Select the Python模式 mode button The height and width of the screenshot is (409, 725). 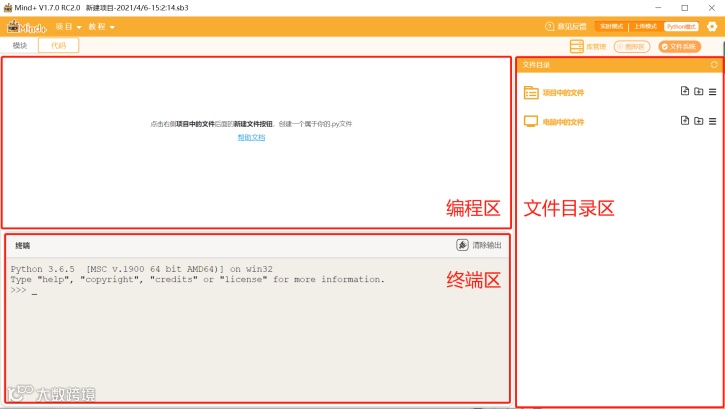pos(681,26)
